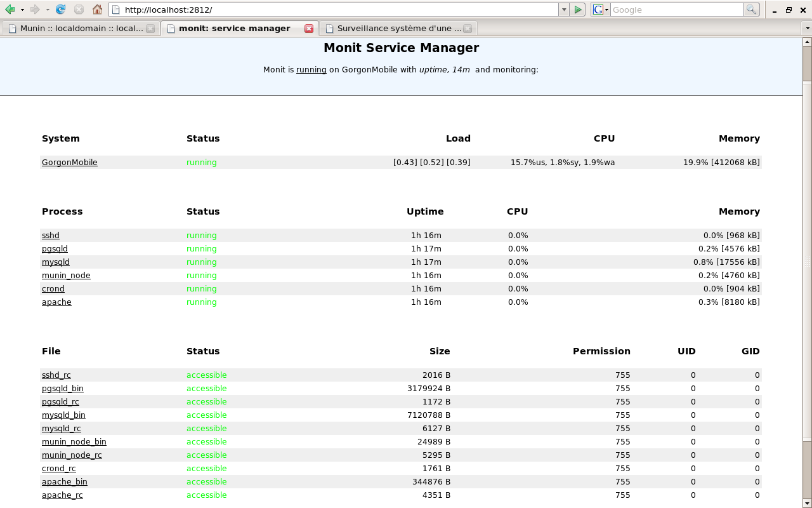Click in the Google search field
This screenshot has height=508, width=812.
coord(676,10)
